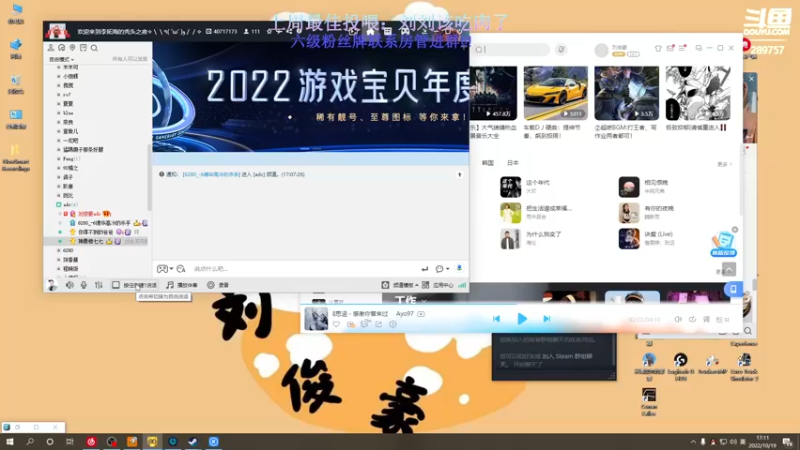Expand the 6280 channel in the tree
The height and width of the screenshot is (450, 800).
(59, 251)
